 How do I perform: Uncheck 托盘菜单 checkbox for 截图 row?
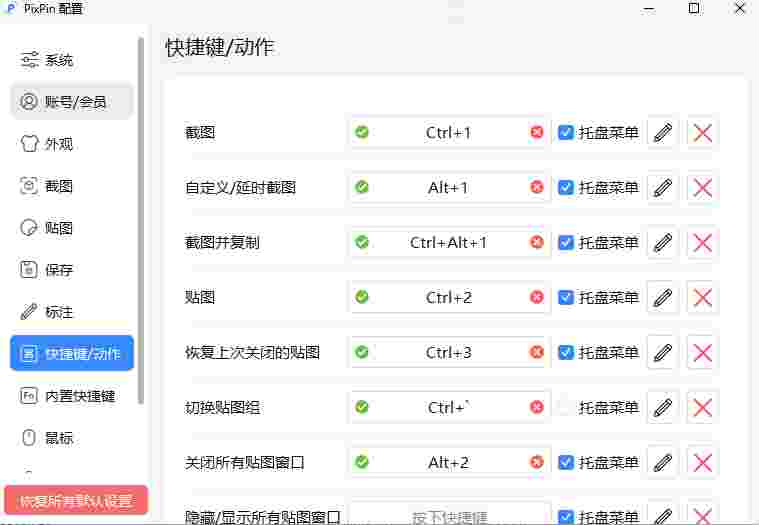pos(566,132)
